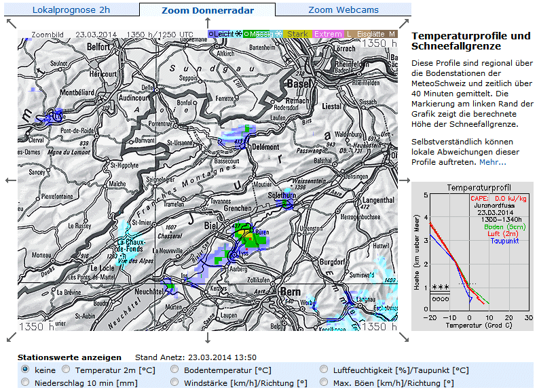Move map southeast using bottom-right diagonal arrow

tap(405, 337)
